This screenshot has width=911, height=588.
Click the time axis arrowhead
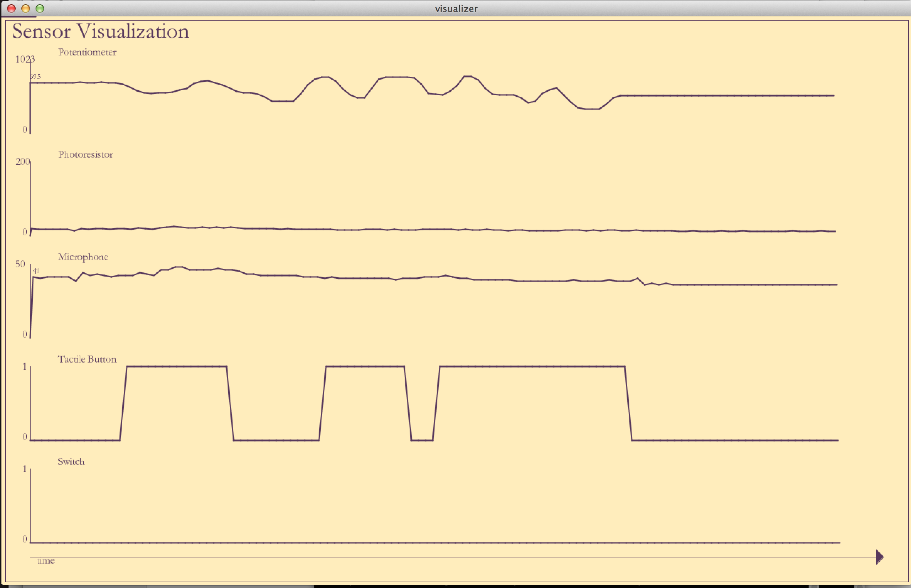[x=879, y=557]
